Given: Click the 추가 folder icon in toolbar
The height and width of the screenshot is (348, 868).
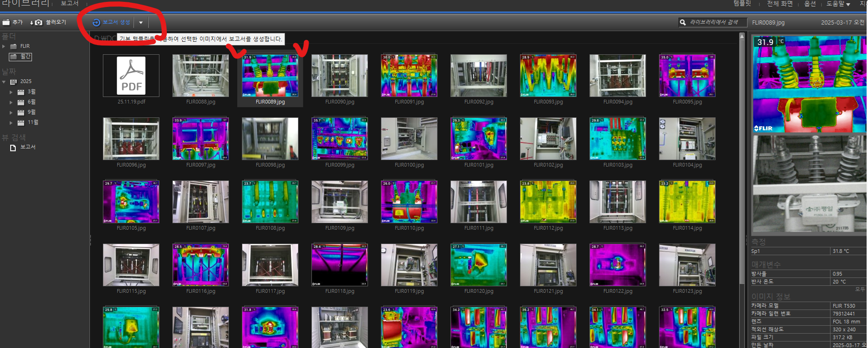Looking at the screenshot, I should point(6,22).
